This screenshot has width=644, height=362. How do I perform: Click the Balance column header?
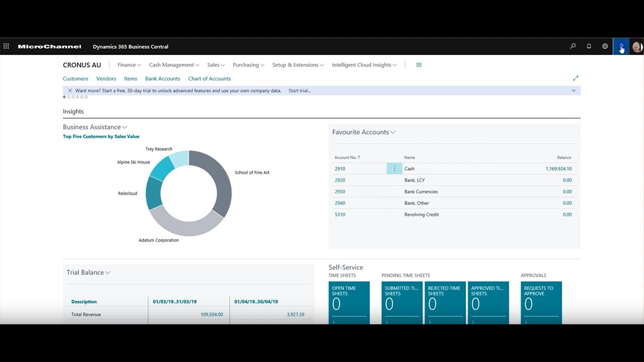point(564,157)
